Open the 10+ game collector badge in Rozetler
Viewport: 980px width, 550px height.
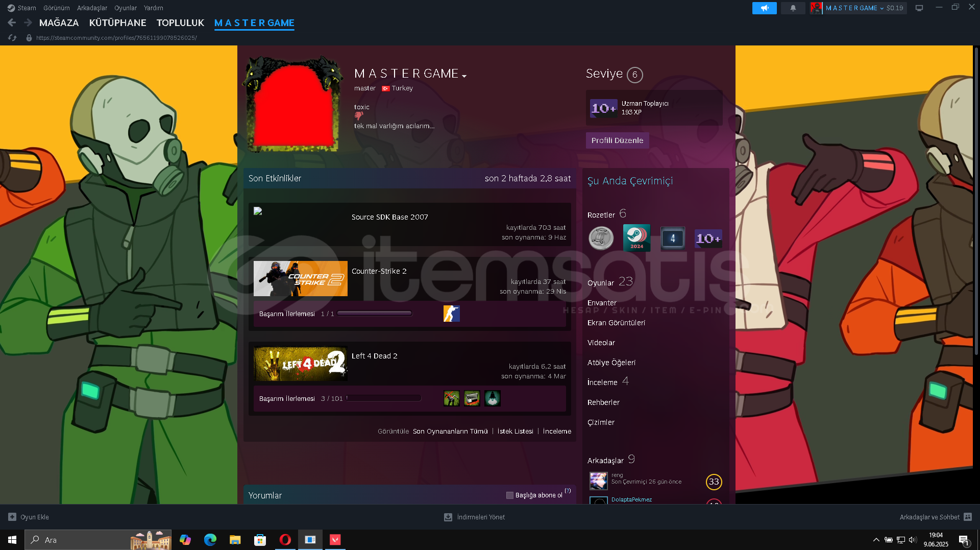click(708, 238)
